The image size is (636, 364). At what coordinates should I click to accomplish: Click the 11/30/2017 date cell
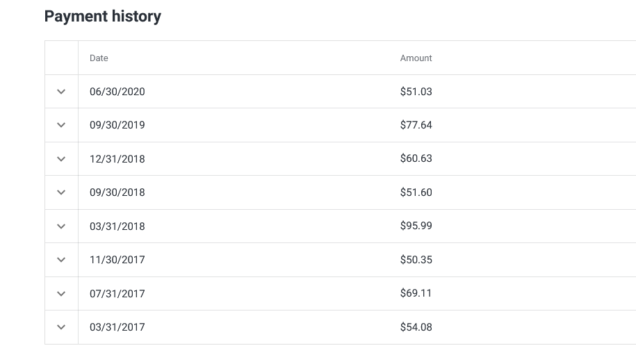(117, 260)
